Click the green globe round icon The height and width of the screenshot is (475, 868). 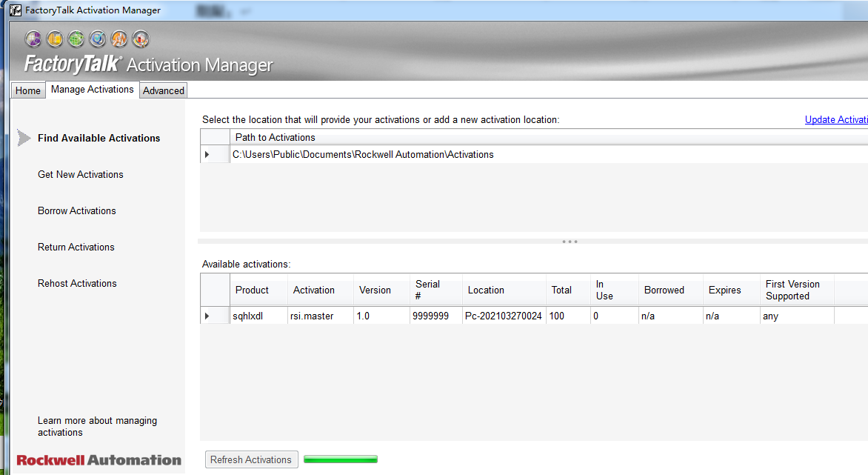pyautogui.click(x=76, y=39)
